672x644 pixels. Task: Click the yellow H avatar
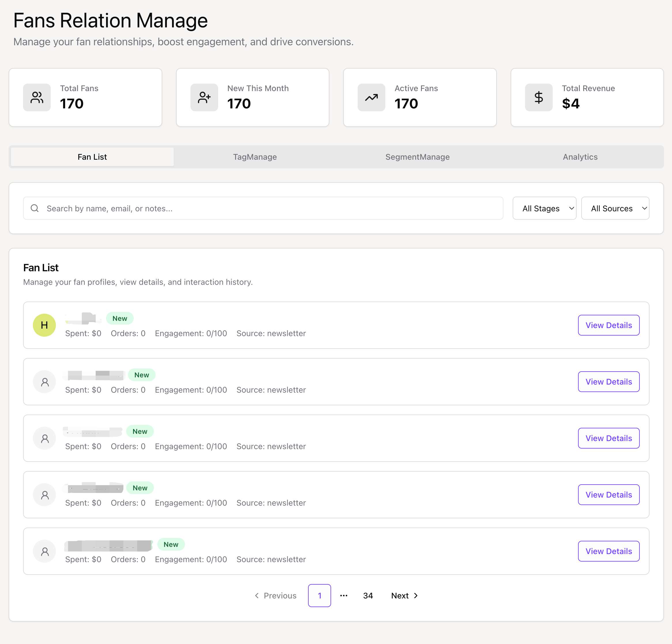[44, 325]
